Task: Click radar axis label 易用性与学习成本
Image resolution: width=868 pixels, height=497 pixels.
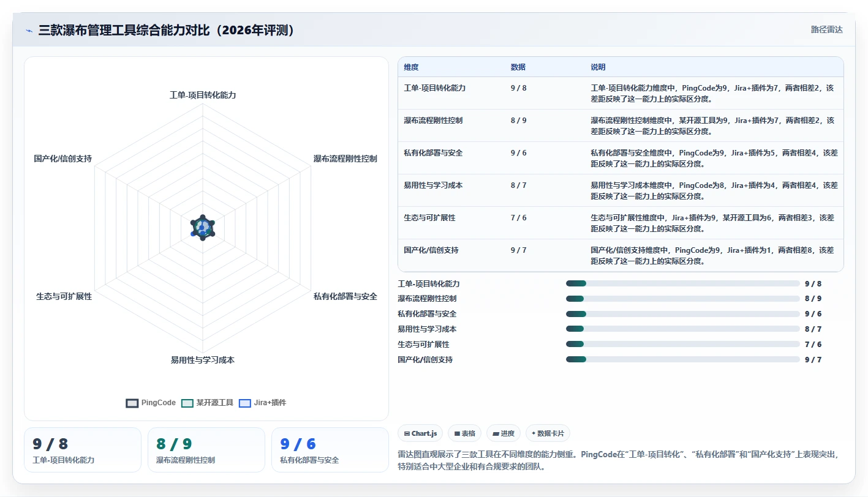Action: click(203, 360)
